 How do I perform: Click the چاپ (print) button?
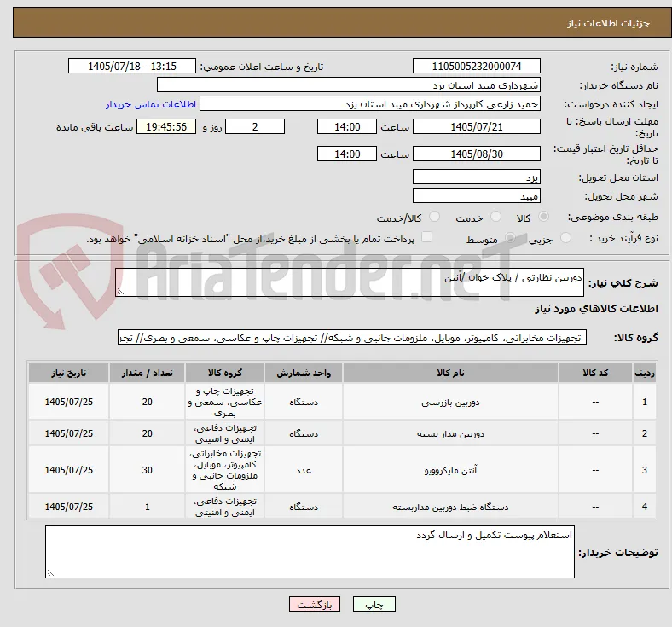pos(374,604)
